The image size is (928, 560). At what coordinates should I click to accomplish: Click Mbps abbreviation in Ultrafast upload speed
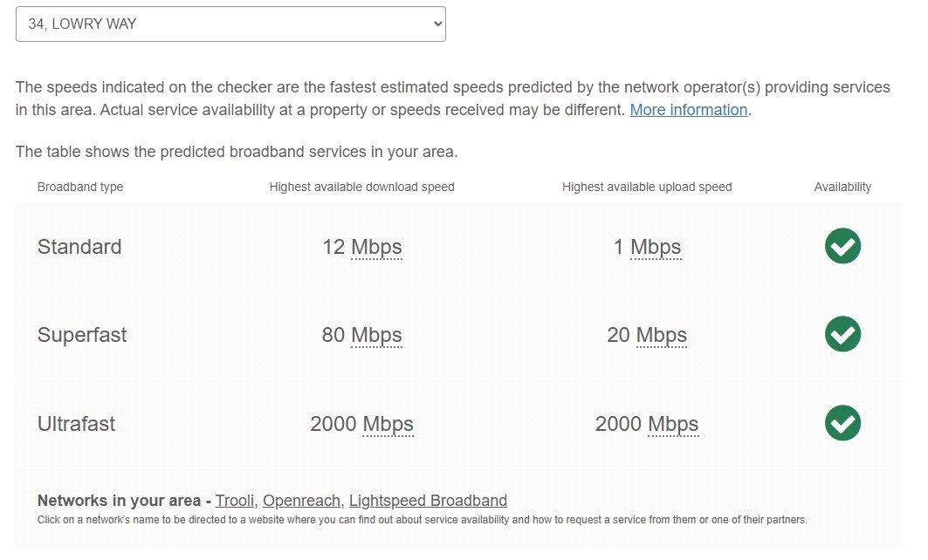(x=673, y=424)
